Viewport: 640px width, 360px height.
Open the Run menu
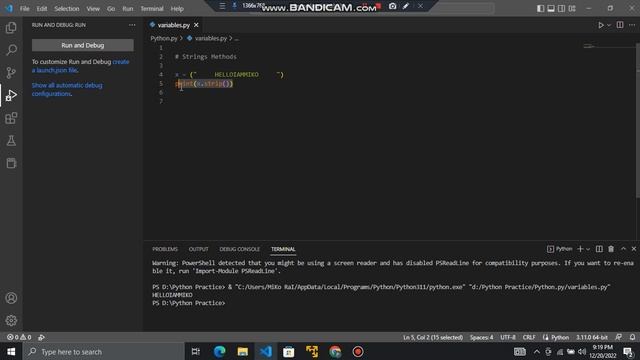pos(128,9)
